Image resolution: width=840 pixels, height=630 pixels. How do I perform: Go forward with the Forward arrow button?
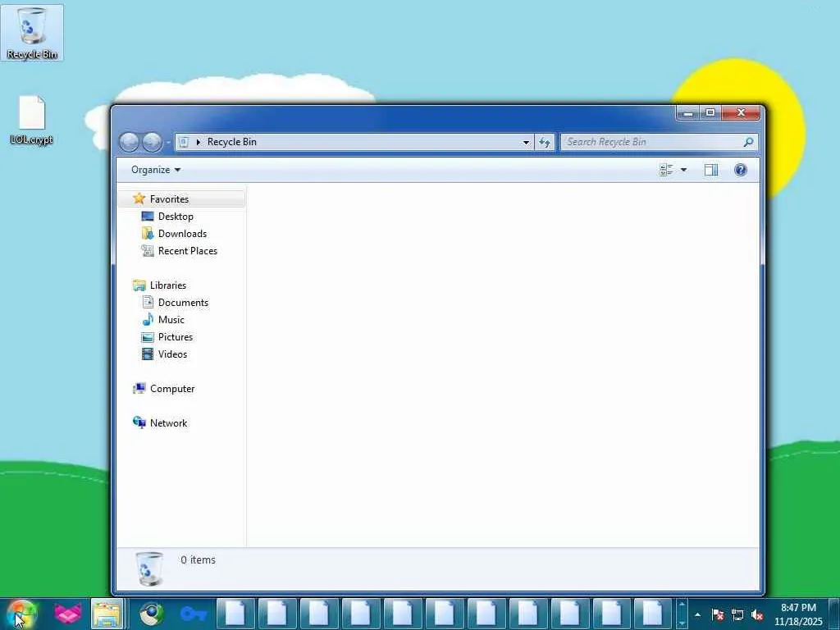(152, 142)
